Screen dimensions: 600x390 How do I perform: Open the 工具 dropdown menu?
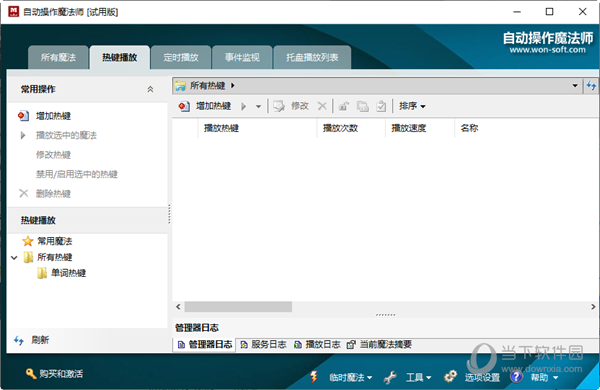click(419, 377)
